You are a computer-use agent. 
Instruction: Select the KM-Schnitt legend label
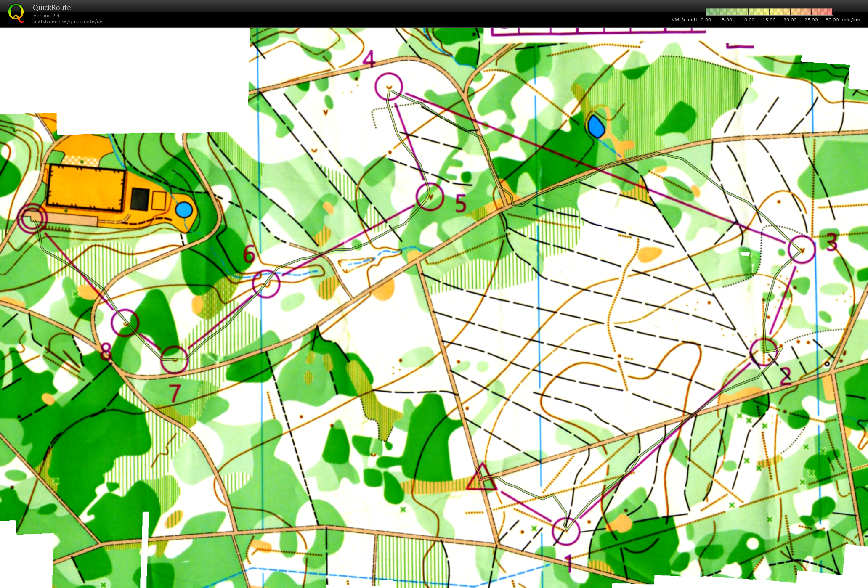coord(684,20)
